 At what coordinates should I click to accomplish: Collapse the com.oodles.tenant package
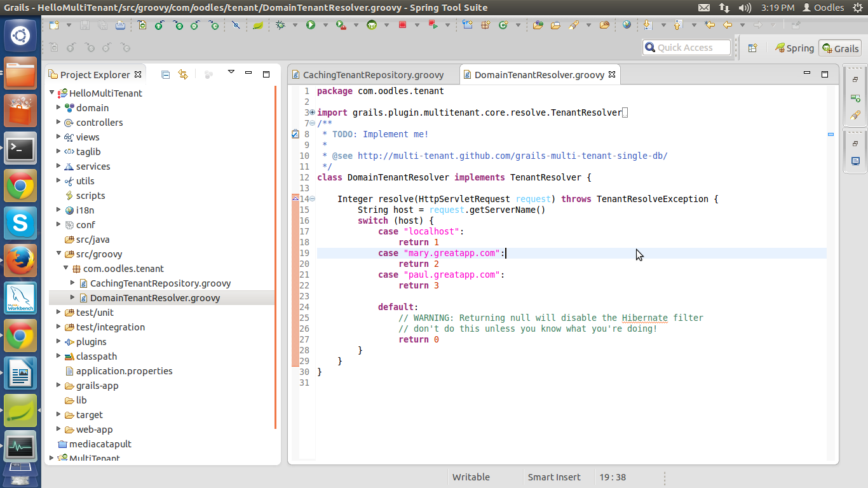coord(65,268)
